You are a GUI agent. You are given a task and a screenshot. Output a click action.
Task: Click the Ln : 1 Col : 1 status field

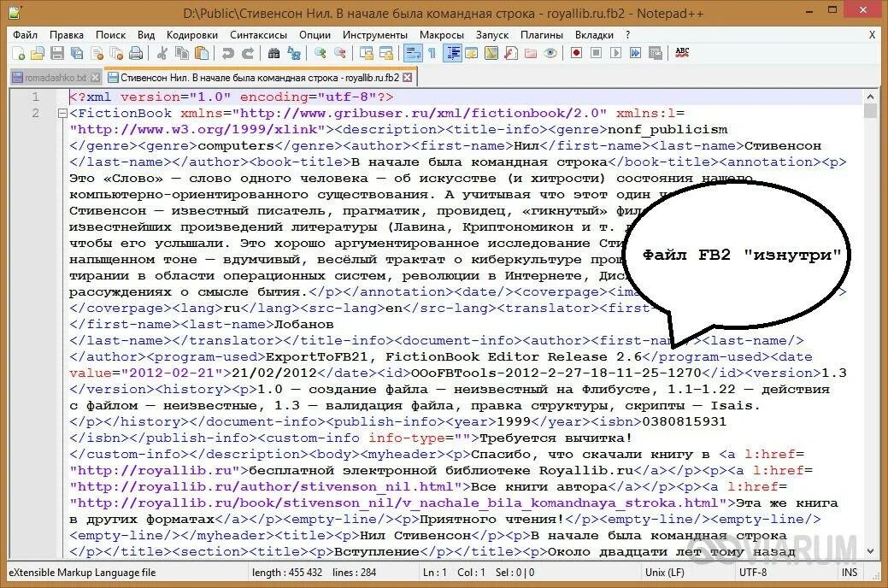pos(454,573)
